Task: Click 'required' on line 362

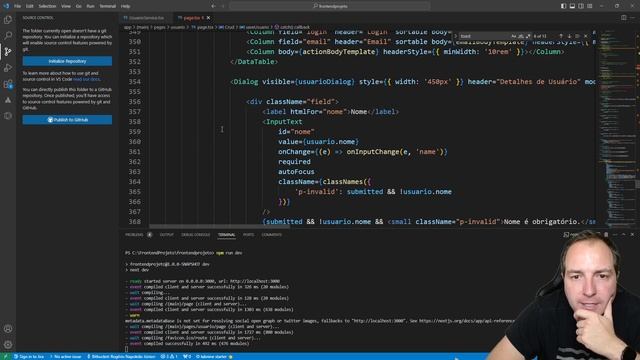Action: [294, 162]
